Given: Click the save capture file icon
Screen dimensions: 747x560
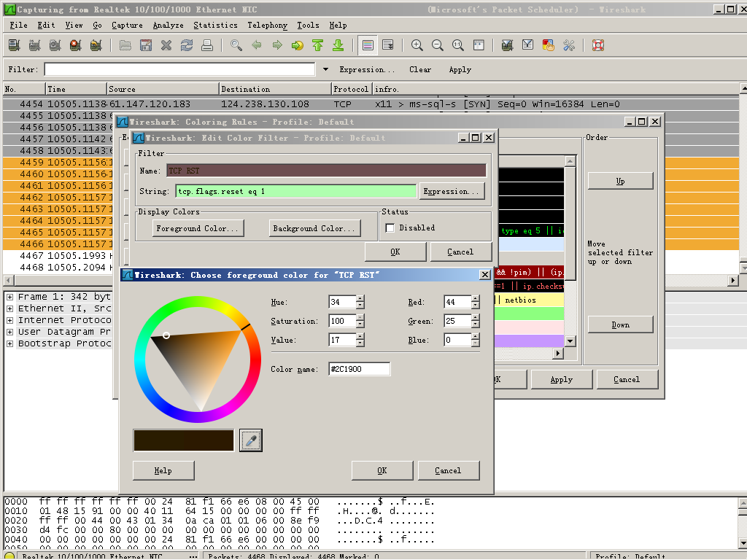Looking at the screenshot, I should coord(146,45).
